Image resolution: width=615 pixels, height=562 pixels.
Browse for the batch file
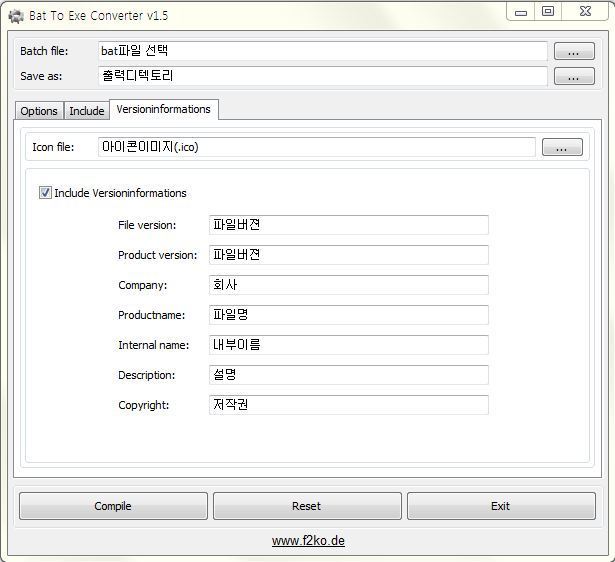tap(574, 51)
